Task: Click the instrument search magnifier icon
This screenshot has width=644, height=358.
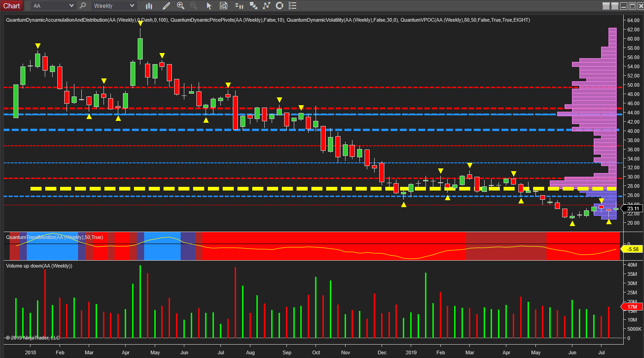Action: [83, 6]
